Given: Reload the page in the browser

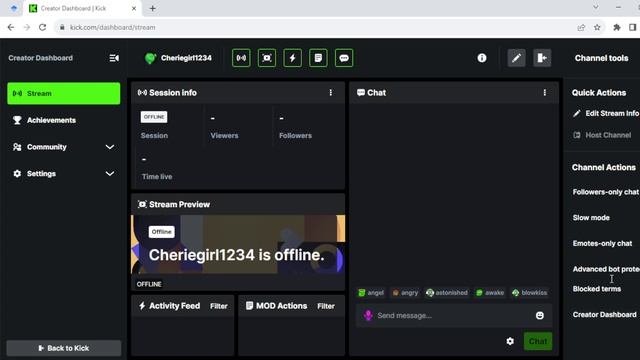Looking at the screenshot, I should 42,27.
